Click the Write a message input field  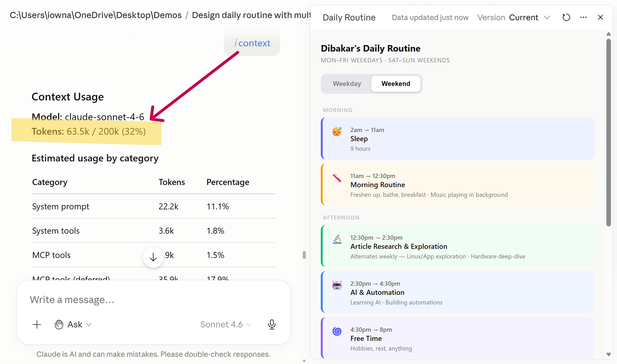(x=154, y=300)
